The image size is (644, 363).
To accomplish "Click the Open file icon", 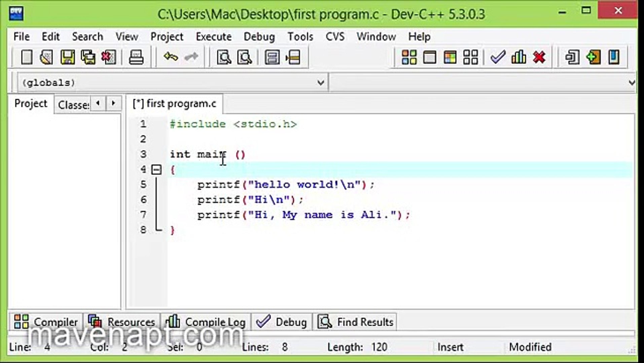I will 46,57.
